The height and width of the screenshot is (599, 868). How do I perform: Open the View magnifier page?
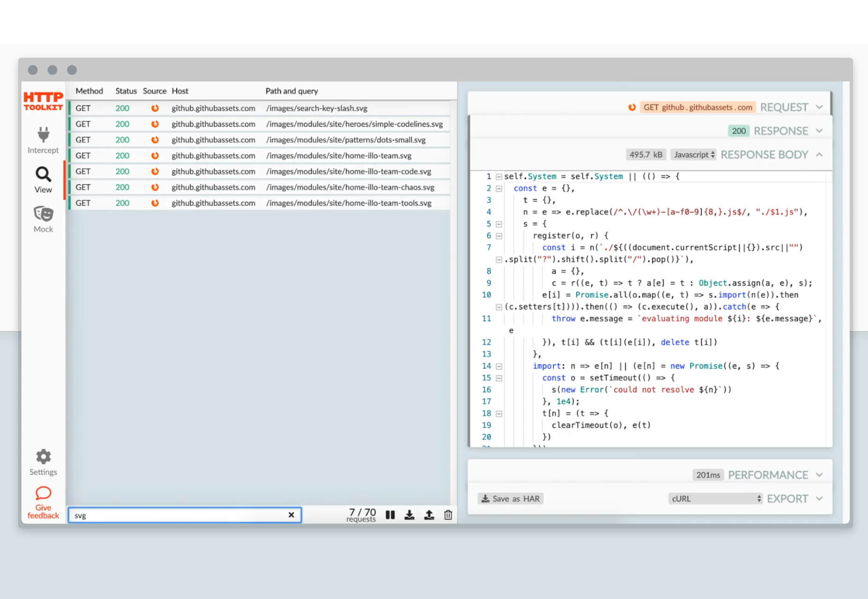click(43, 180)
